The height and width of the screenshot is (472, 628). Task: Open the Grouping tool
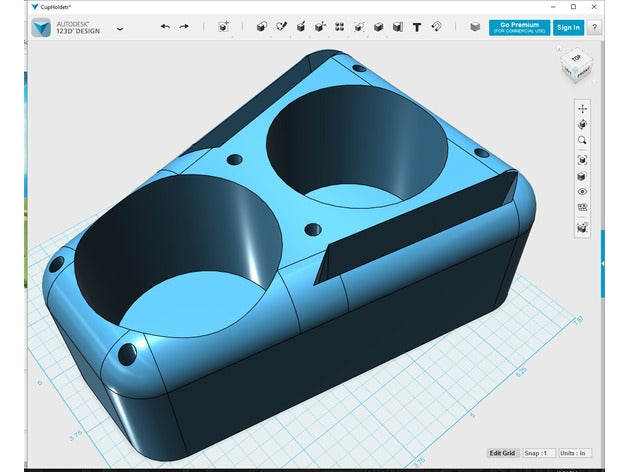click(x=359, y=27)
